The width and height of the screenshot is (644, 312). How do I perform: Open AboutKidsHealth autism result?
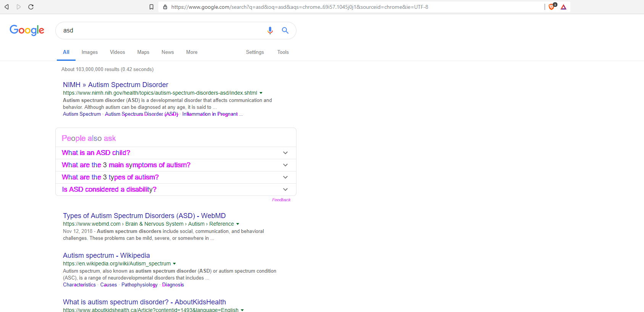[144, 302]
